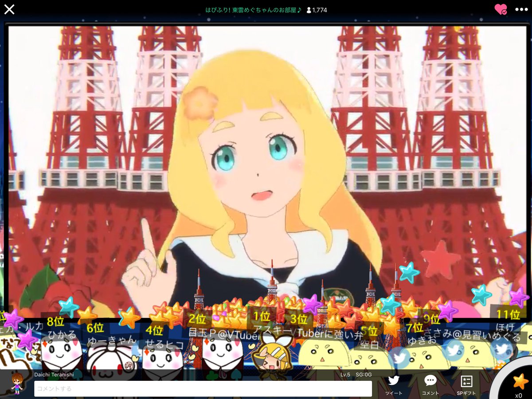Viewport: 532px width, 399px height.
Task: Open the viewer count 1,774 list
Action: click(x=317, y=10)
